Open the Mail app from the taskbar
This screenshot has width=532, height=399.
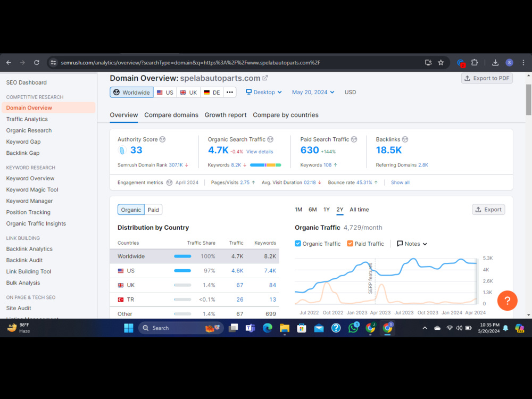(319, 328)
